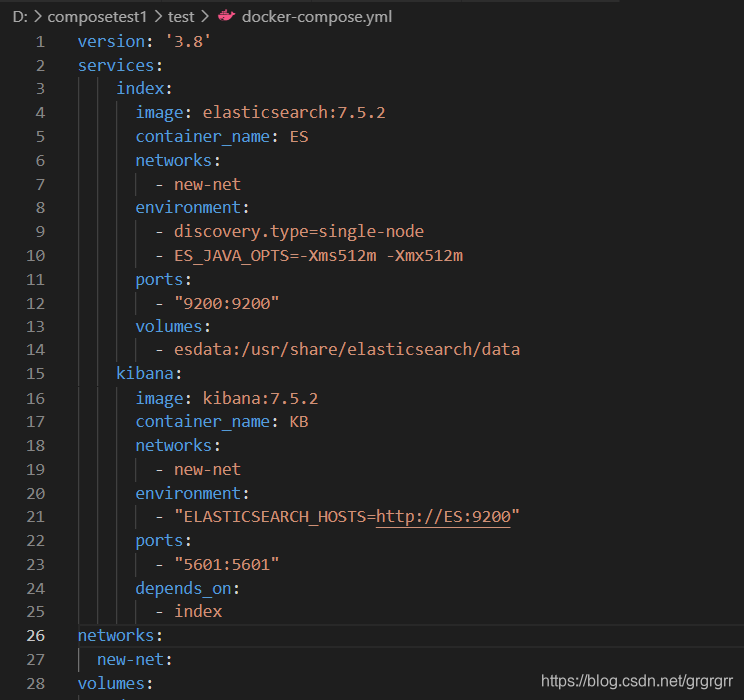Image resolution: width=744 pixels, height=700 pixels.
Task: Click container_name key on line 5
Action: click(x=203, y=137)
